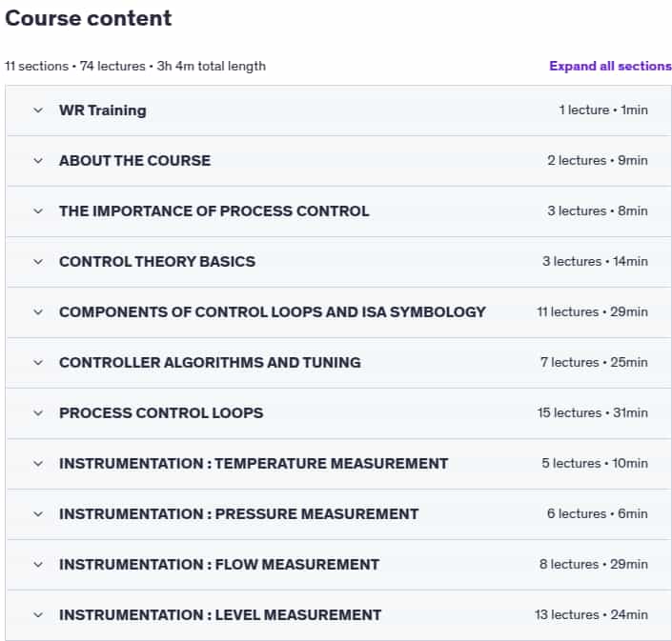Expand the TEMPERATURE MEASUREMENT section chevron

coord(38,464)
